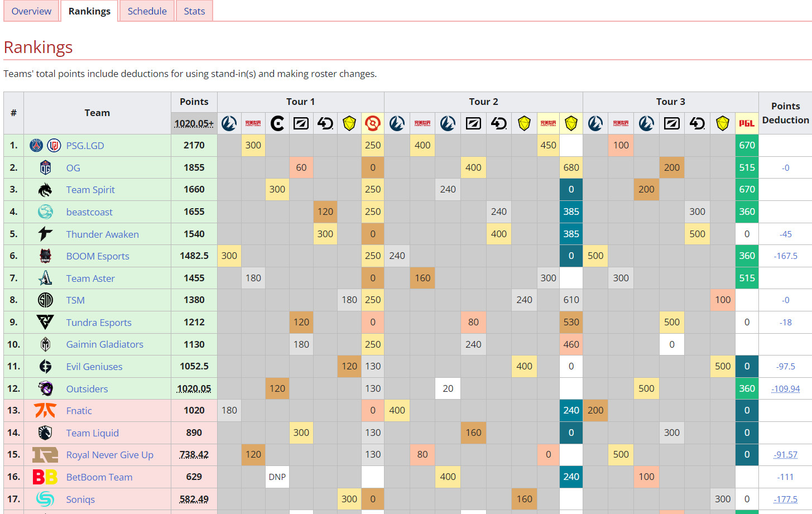The image size is (812, 514).
Task: Click PSG.LGD's 2170 total points cell
Action: click(194, 145)
